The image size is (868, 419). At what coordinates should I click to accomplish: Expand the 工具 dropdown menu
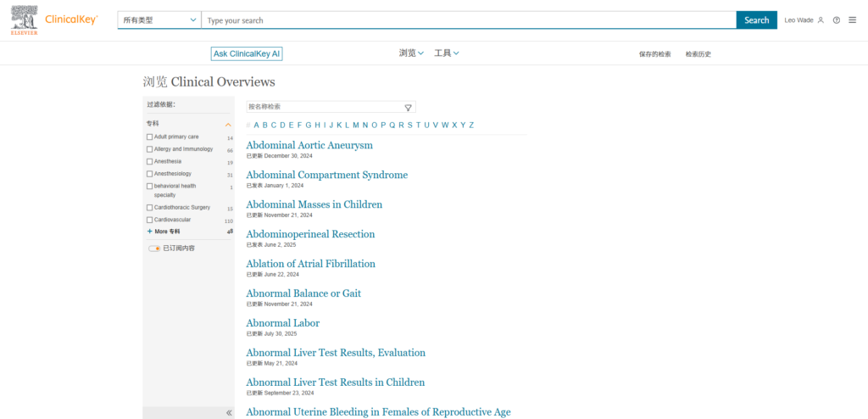point(447,53)
